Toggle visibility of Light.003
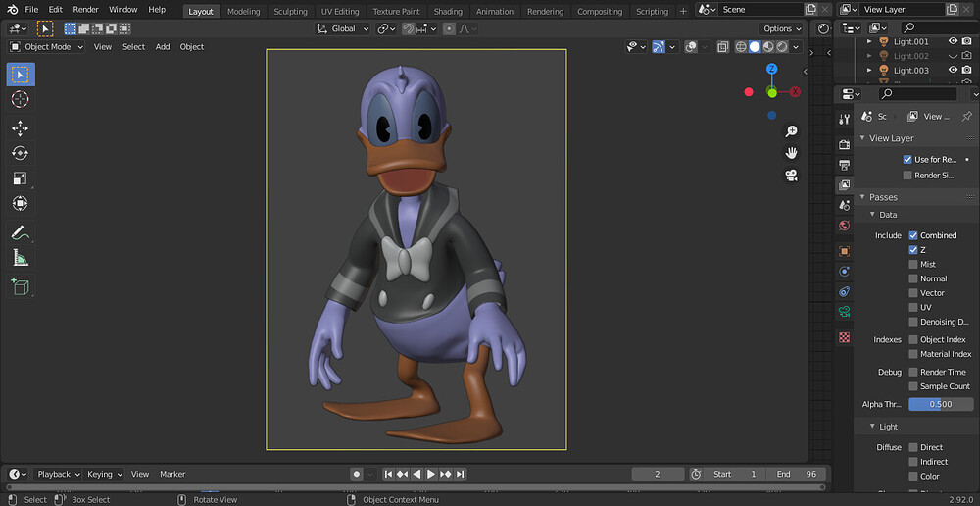Screen dimensions: 980x506 [954, 70]
